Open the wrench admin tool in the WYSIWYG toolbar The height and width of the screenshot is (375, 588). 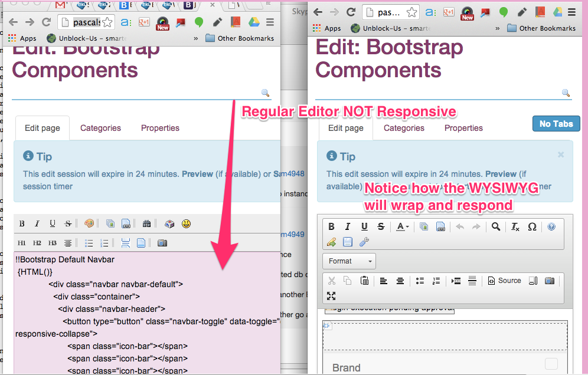pyautogui.click(x=364, y=242)
